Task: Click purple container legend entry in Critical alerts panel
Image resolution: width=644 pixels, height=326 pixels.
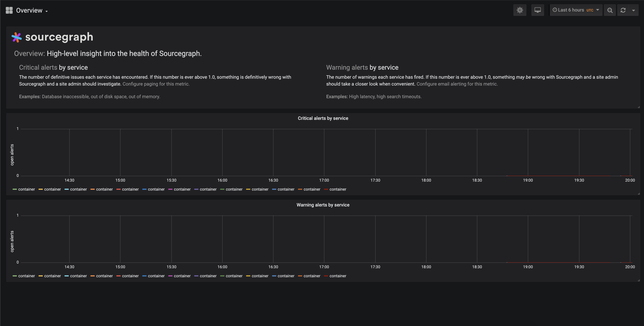Action: tap(205, 189)
